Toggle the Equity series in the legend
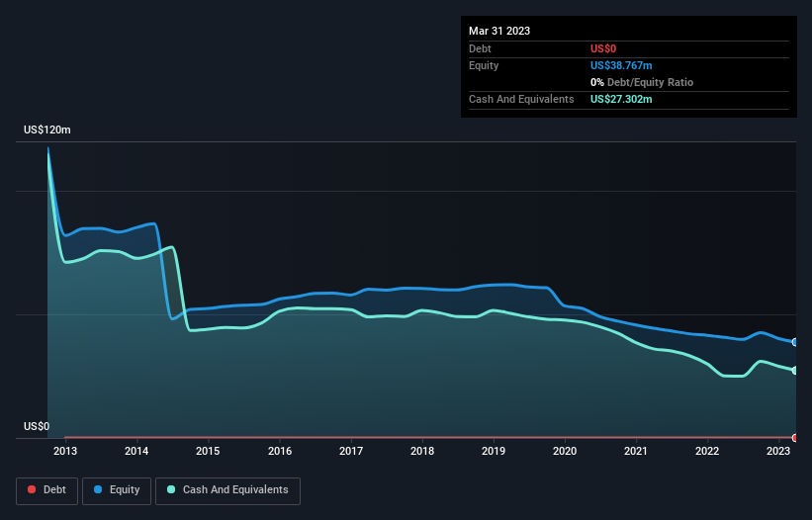The image size is (812, 520). point(117,490)
